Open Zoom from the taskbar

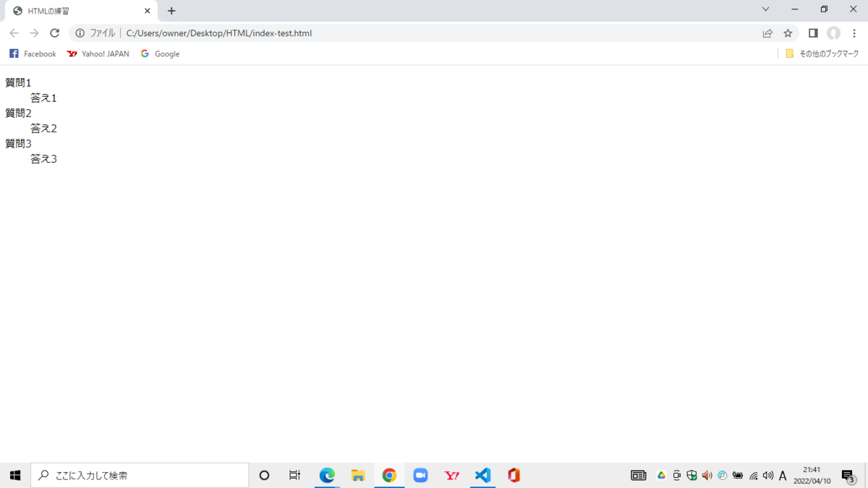pos(420,475)
